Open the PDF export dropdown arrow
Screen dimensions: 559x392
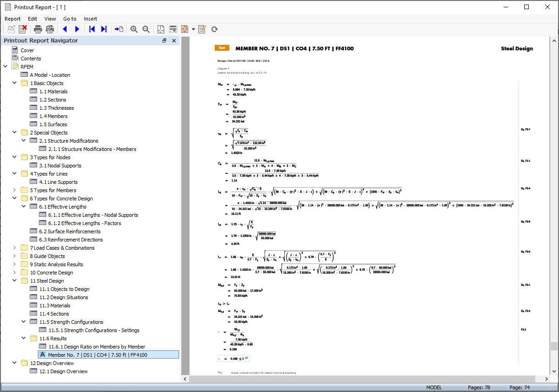tap(193, 29)
